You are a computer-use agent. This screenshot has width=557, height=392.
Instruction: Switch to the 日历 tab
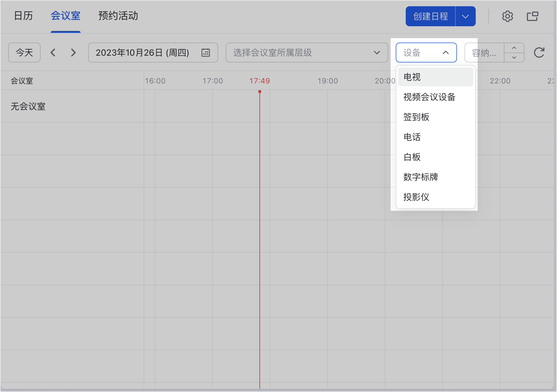click(x=23, y=16)
